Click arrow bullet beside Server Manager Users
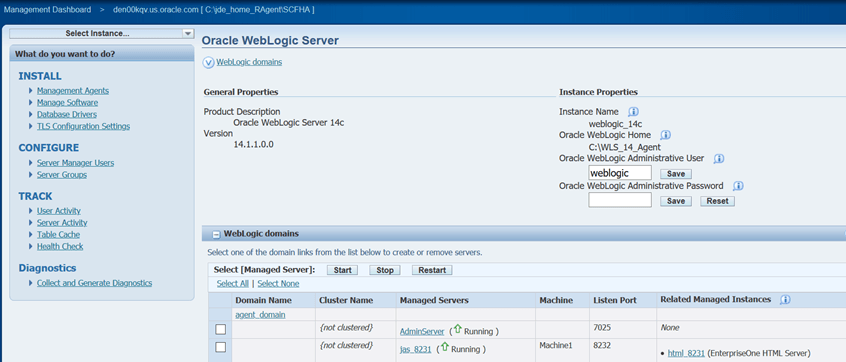This screenshot has width=846, height=362. pyautogui.click(x=31, y=162)
